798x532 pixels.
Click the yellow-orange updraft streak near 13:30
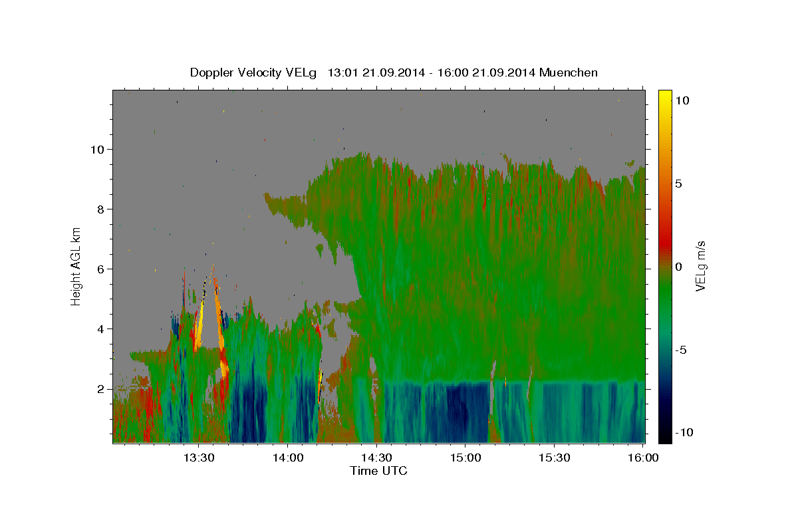click(200, 325)
